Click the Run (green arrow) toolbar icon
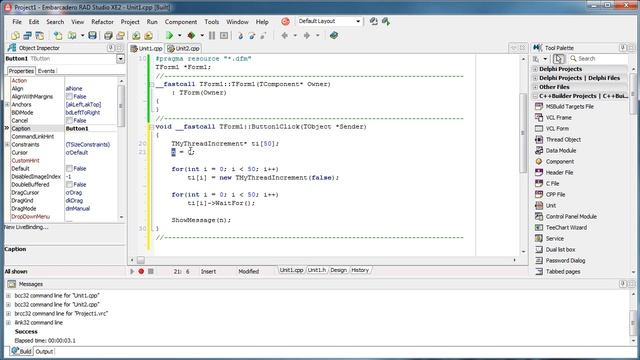 [x=169, y=36]
